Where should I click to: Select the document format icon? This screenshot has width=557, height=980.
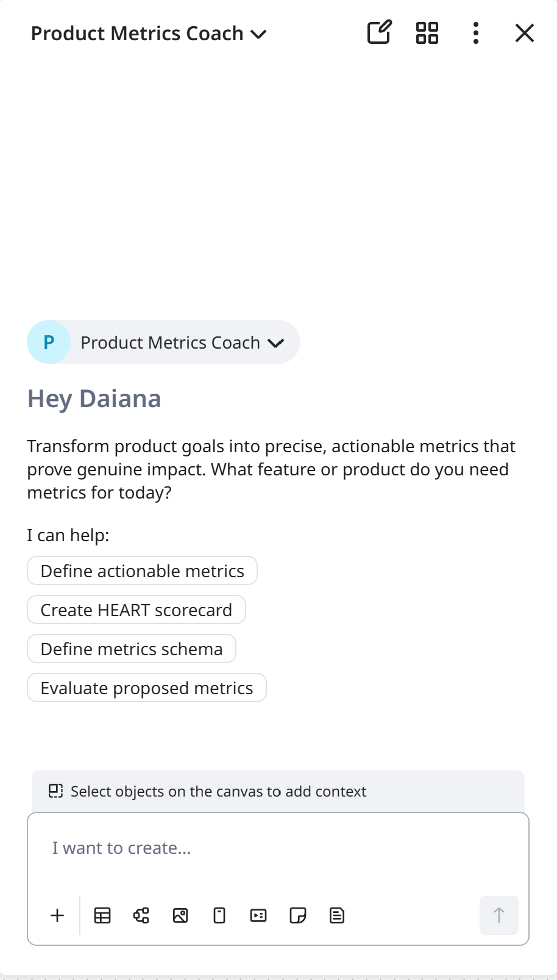tap(337, 915)
